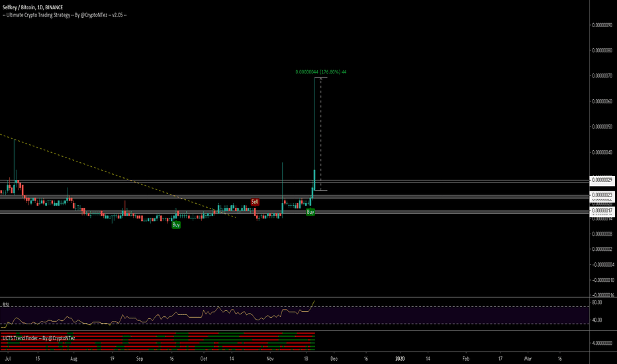
Task: Click the 17 date label after Feb
Action: [x=500, y=359]
